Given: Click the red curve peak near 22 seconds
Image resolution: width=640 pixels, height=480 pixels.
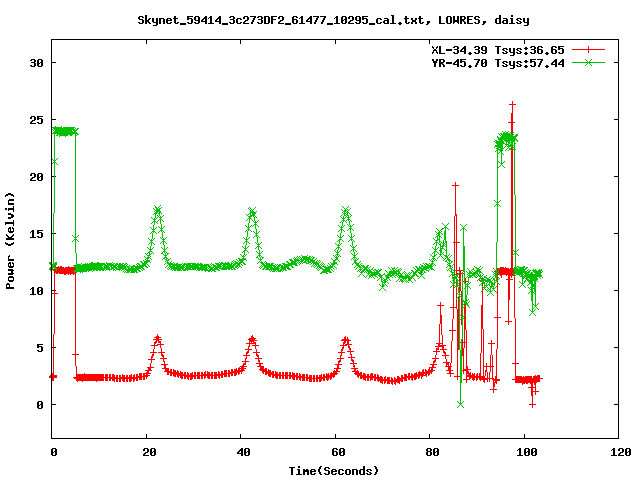Looking at the screenshot, I should [x=158, y=338].
